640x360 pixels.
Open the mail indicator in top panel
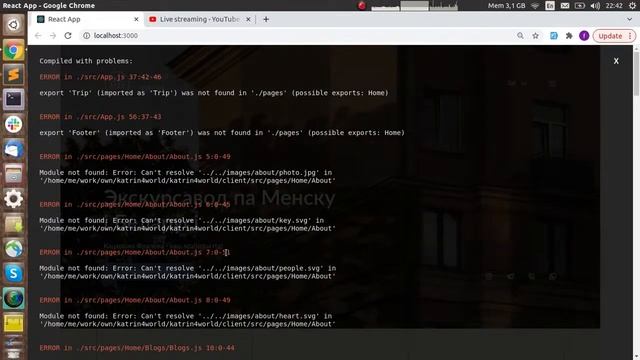(565, 6)
